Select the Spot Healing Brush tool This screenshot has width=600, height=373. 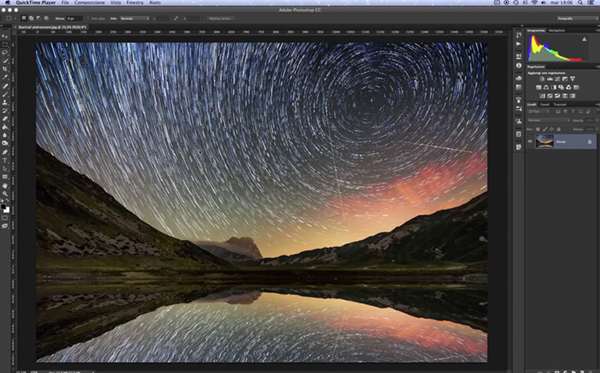[5, 86]
